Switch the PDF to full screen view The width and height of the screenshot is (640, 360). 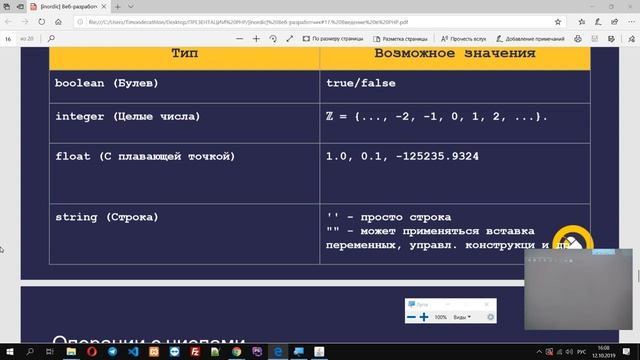pyautogui.click(x=290, y=39)
